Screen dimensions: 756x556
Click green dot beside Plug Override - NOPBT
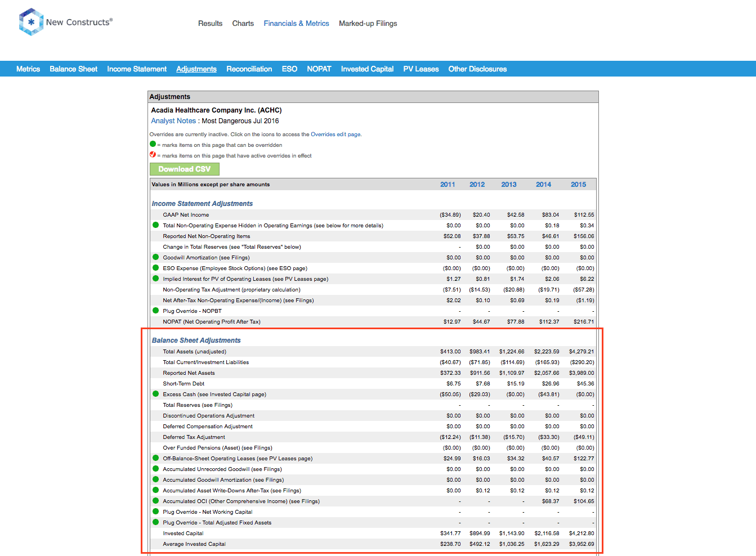(x=156, y=311)
